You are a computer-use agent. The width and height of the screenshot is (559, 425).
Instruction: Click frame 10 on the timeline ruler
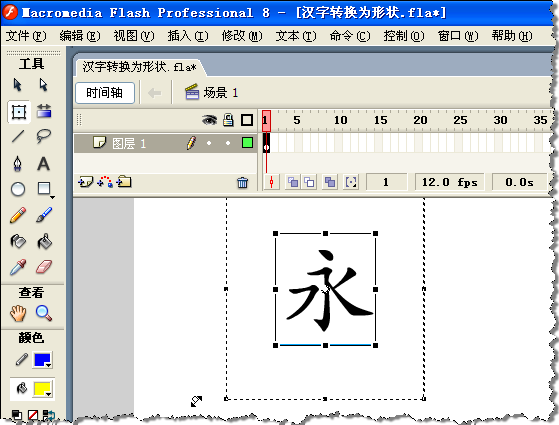point(340,120)
